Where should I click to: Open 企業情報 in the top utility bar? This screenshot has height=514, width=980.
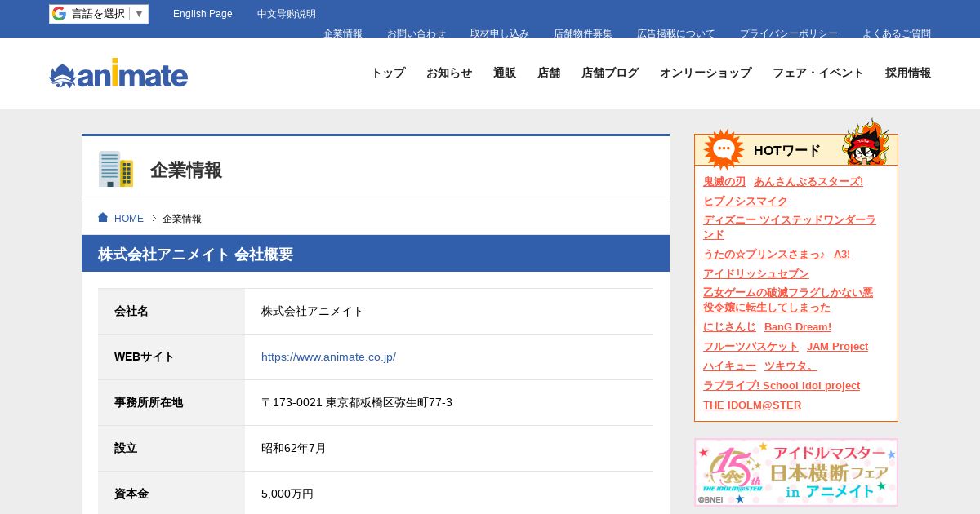(x=343, y=33)
